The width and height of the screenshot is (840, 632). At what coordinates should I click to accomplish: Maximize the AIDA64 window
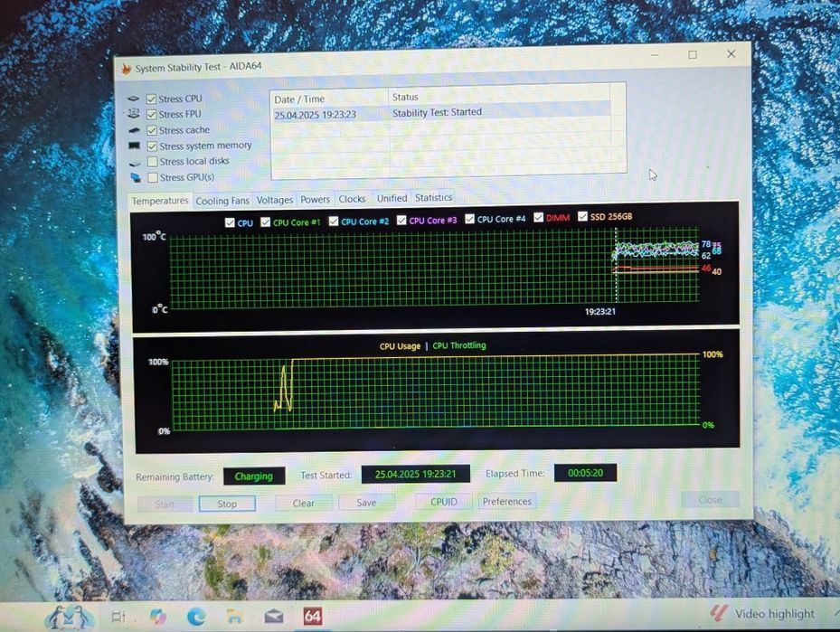point(693,54)
